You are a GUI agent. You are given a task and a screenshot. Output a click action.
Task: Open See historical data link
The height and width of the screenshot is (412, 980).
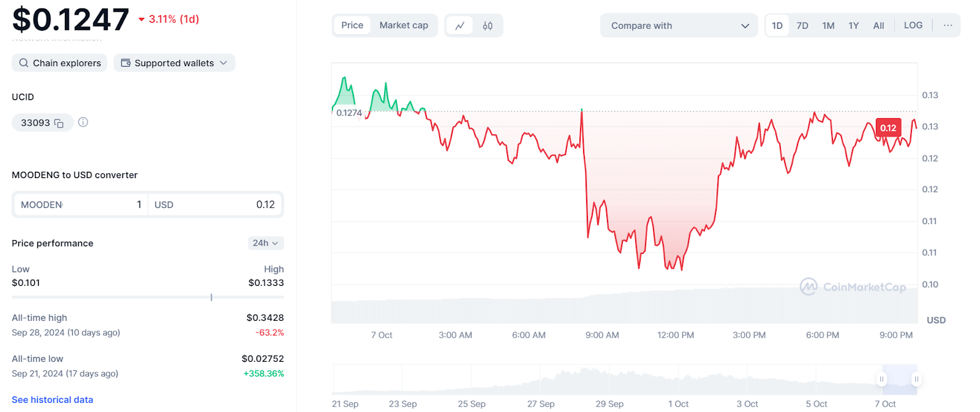[53, 400]
